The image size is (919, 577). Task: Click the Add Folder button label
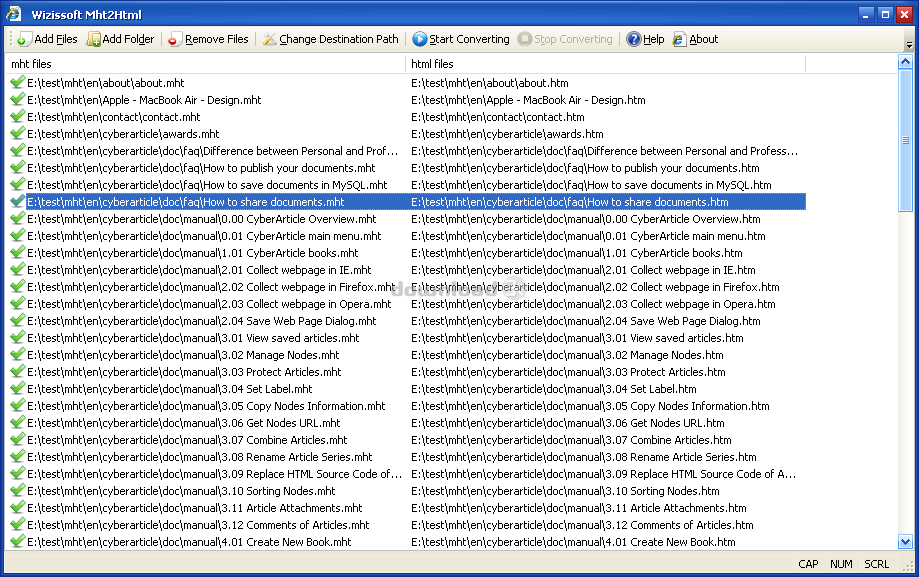pyautogui.click(x=128, y=39)
